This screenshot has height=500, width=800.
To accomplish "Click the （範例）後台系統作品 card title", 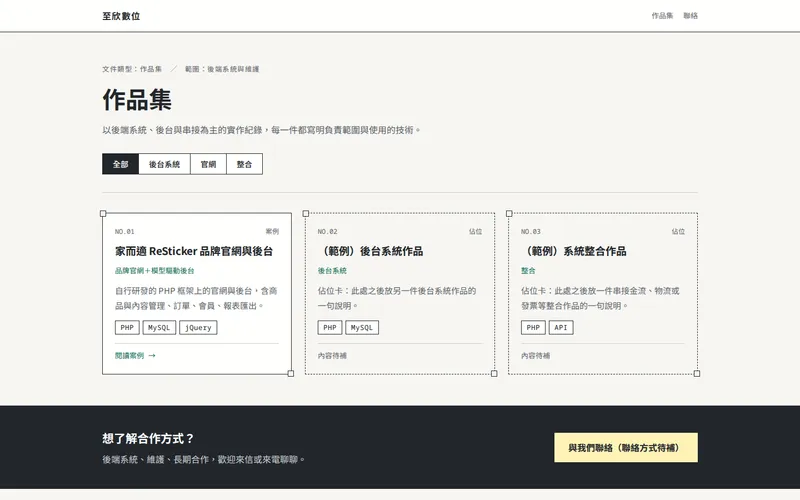I will (x=370, y=251).
